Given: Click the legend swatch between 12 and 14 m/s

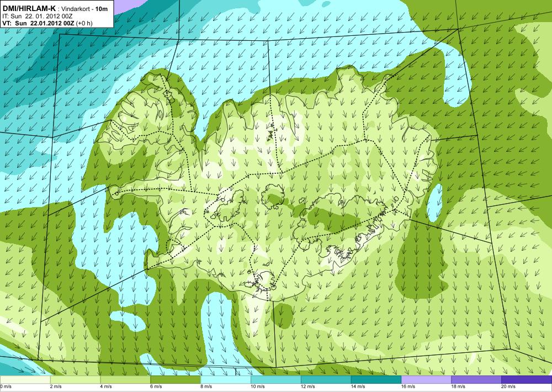Looking at the screenshot, I should pos(326,380).
